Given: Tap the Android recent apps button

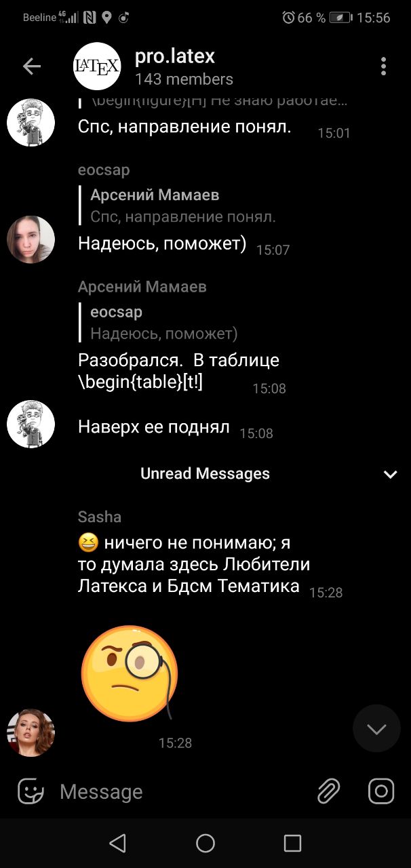Looking at the screenshot, I should tap(292, 843).
